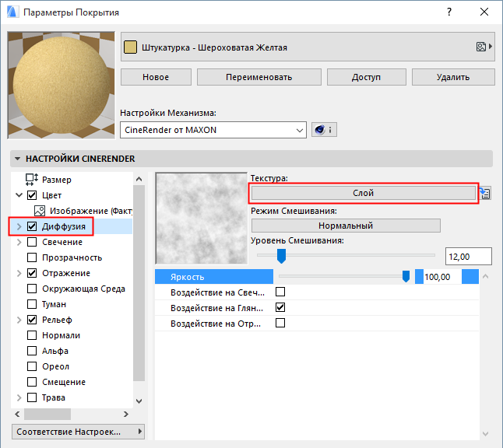The height and width of the screenshot is (448, 503).
Task: Enable the Трава checkbox
Action: point(32,397)
